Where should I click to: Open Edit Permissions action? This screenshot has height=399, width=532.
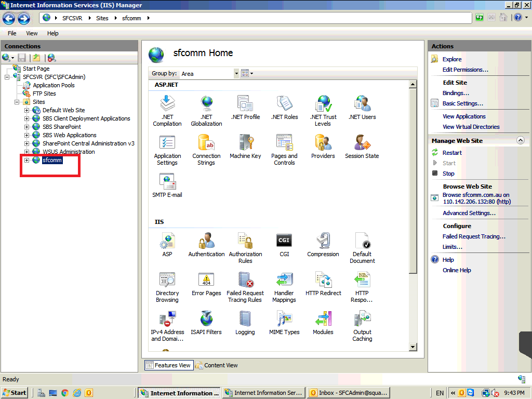pyautogui.click(x=465, y=70)
